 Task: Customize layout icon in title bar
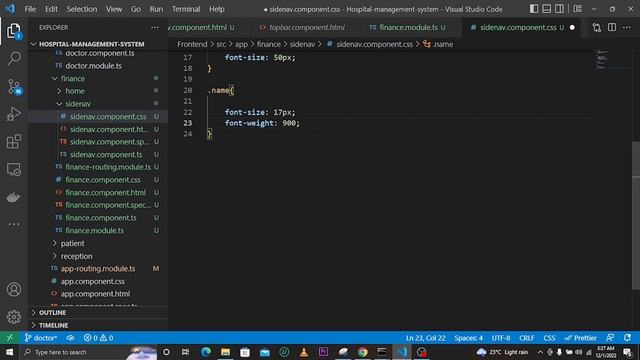click(x=577, y=9)
